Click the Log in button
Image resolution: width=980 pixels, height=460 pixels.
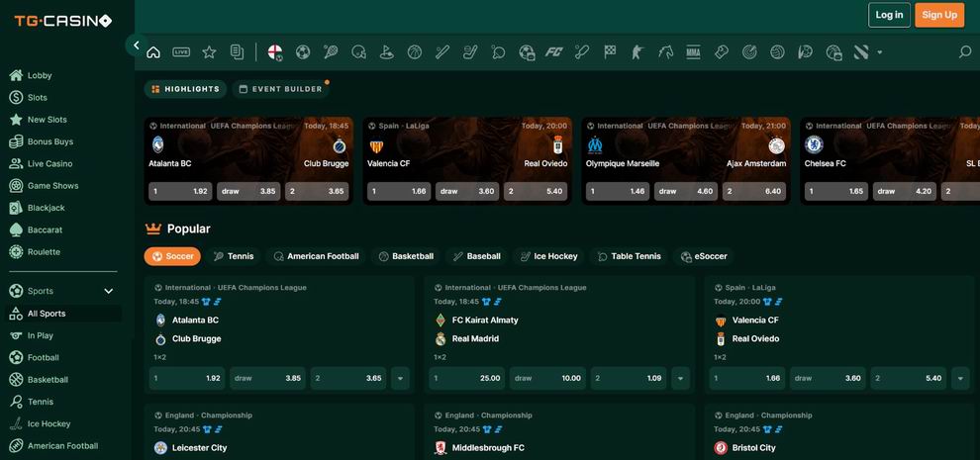[x=889, y=15]
